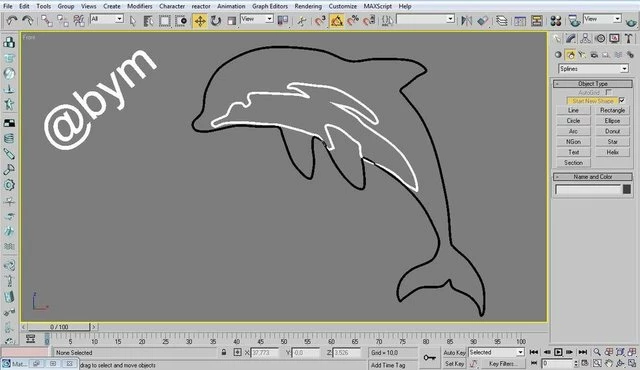Select the Bind to Space Warp tool
640x370 pixels.
click(x=79, y=20)
